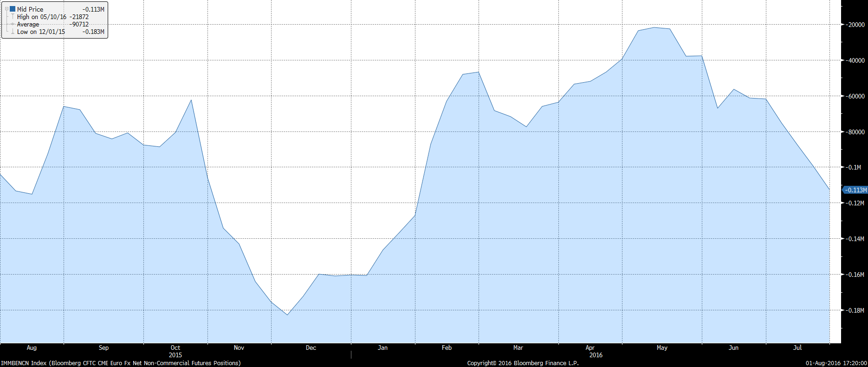Click the Mar label on time axis
Viewport: 868px width, 367px height.
[518, 347]
